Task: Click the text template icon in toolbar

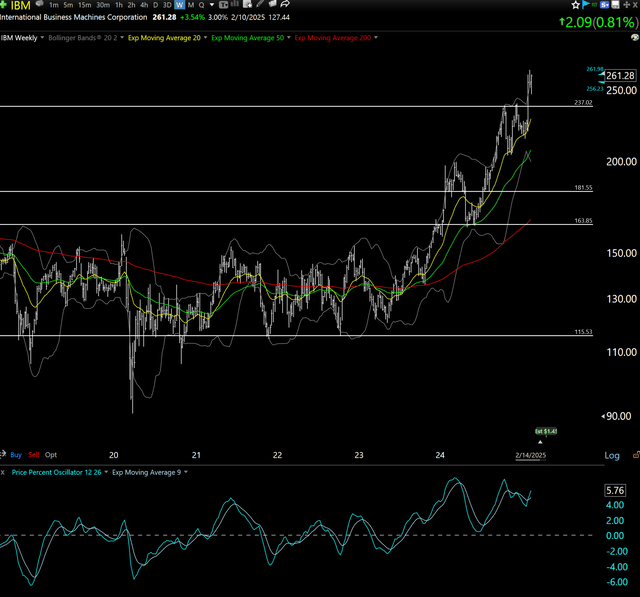Action: (224, 5)
